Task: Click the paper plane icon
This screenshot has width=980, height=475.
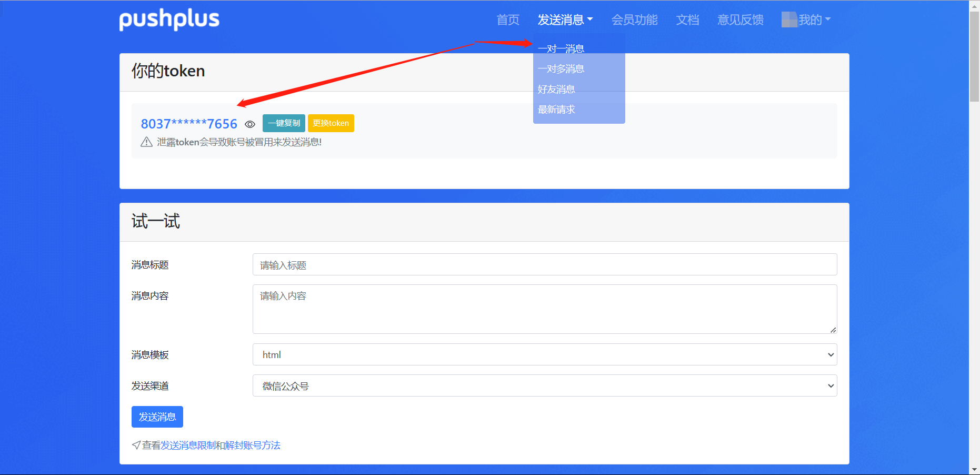Action: coord(136,446)
